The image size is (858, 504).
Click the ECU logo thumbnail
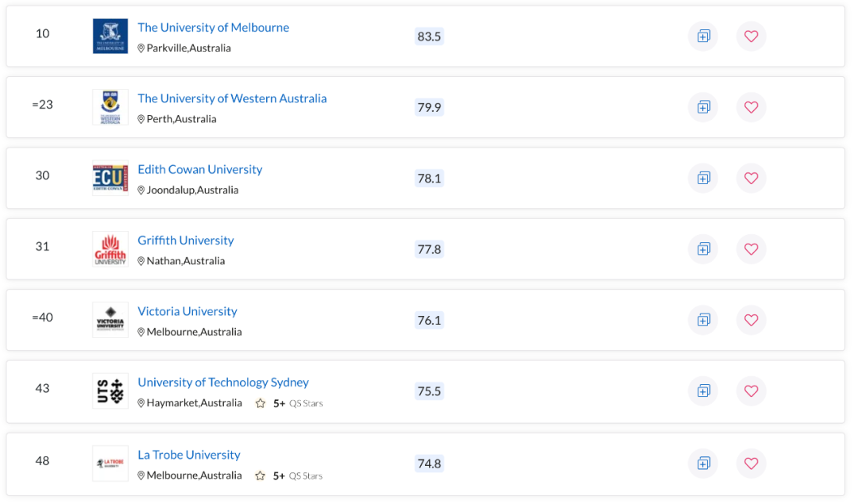pyautogui.click(x=110, y=178)
